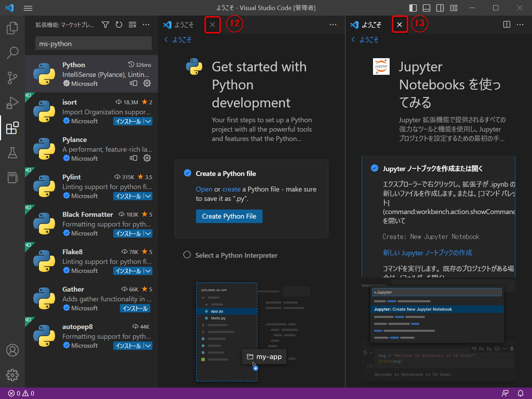The image size is (532, 399).
Task: Click the Python walkthrough illustration image
Action: [x=251, y=332]
